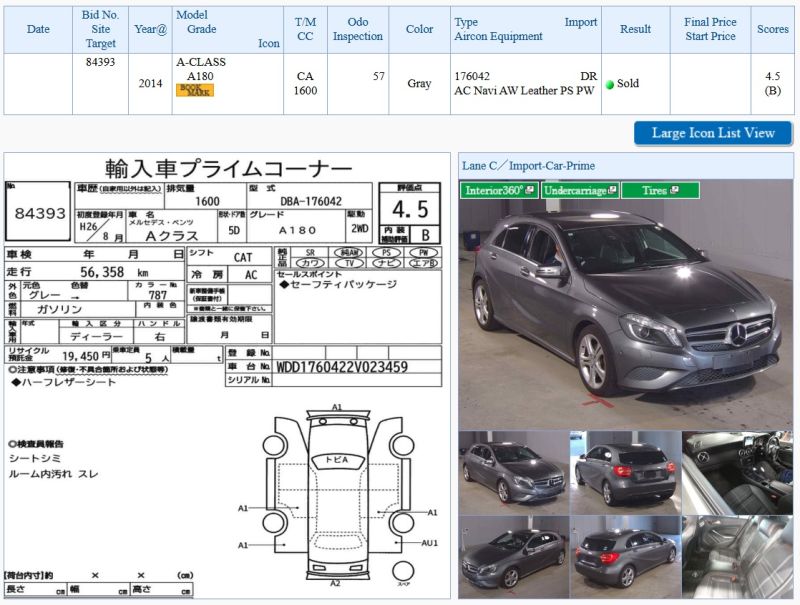
Task: Open the main front-quarter car photo
Action: pos(626,305)
